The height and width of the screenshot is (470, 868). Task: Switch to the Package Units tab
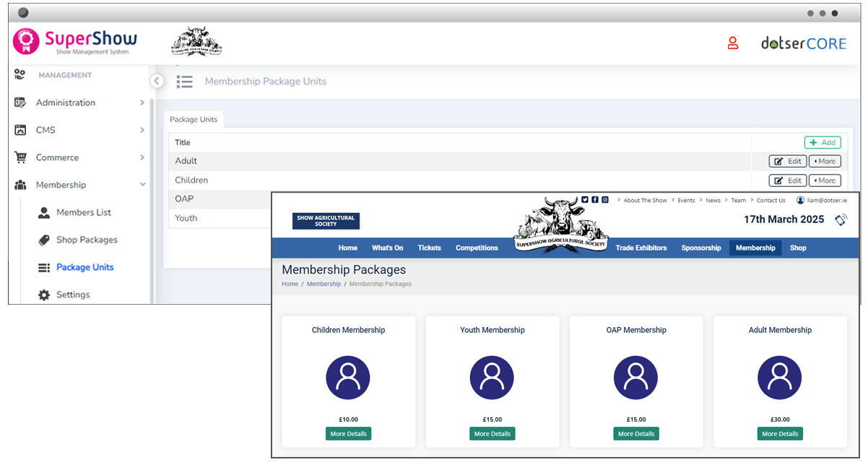[194, 120]
